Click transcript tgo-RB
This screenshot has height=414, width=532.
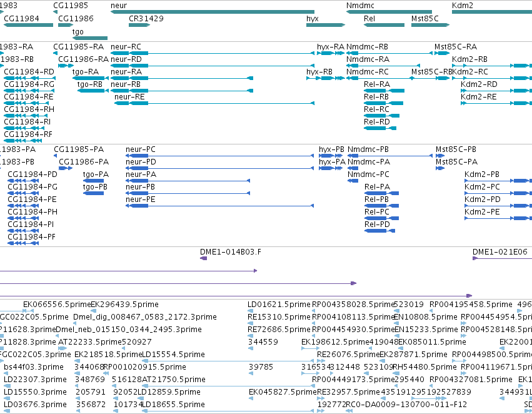(93, 91)
